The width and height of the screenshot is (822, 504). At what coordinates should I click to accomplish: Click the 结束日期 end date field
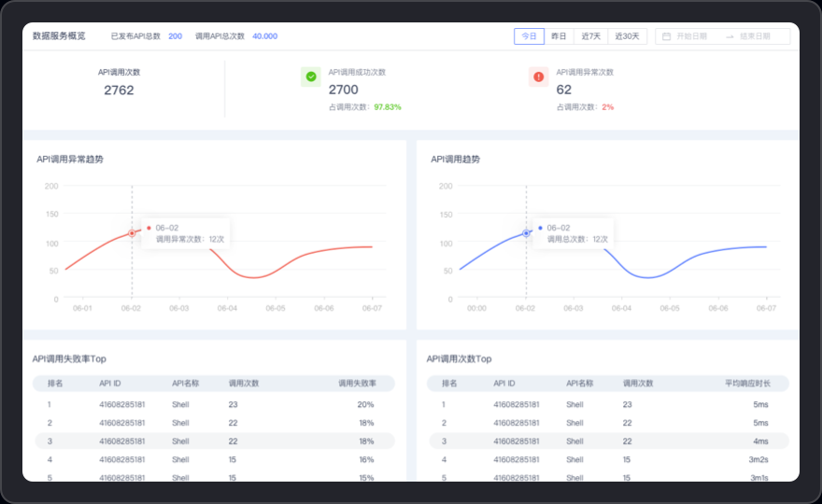coord(755,36)
